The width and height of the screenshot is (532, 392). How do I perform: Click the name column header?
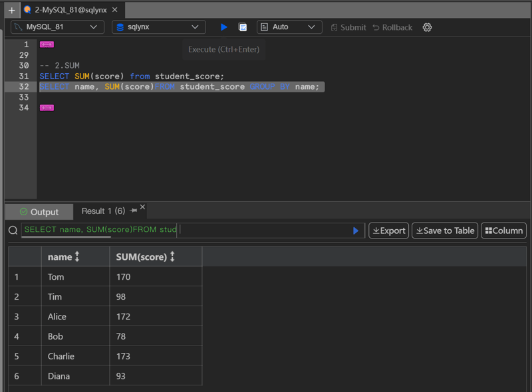pyautogui.click(x=75, y=256)
